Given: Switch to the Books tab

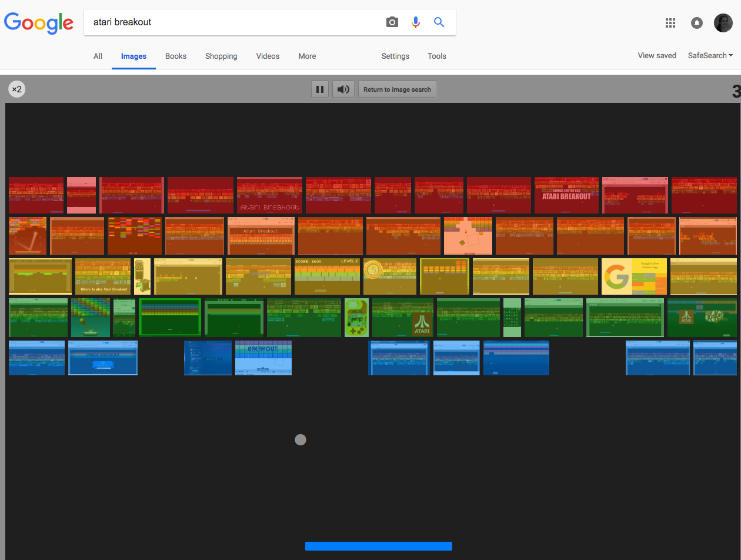Looking at the screenshot, I should coord(176,56).
